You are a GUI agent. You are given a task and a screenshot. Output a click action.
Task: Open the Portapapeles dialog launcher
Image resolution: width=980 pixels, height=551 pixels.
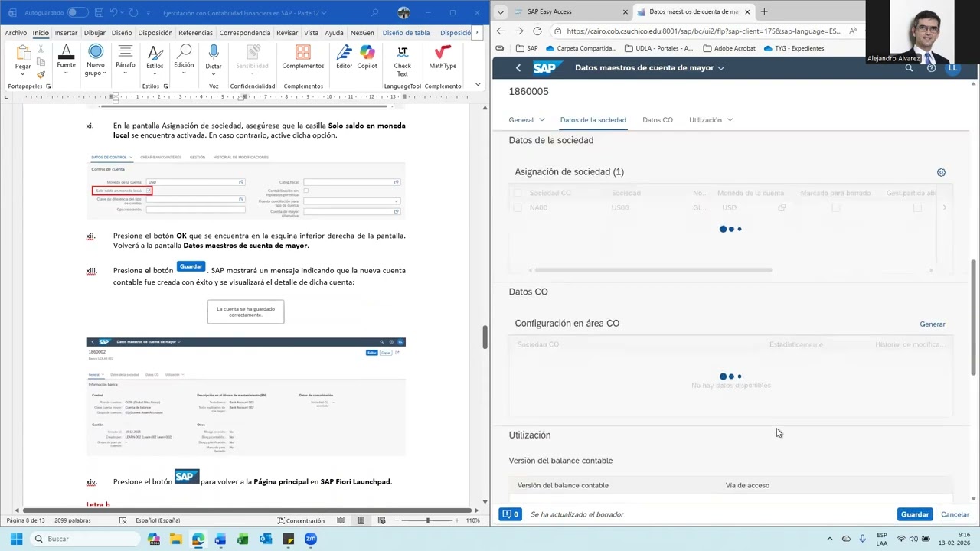[48, 86]
